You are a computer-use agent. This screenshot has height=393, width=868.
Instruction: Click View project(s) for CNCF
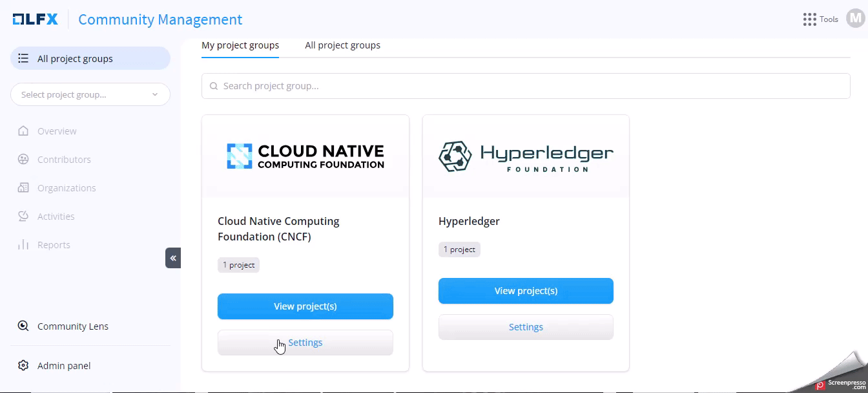[305, 306]
